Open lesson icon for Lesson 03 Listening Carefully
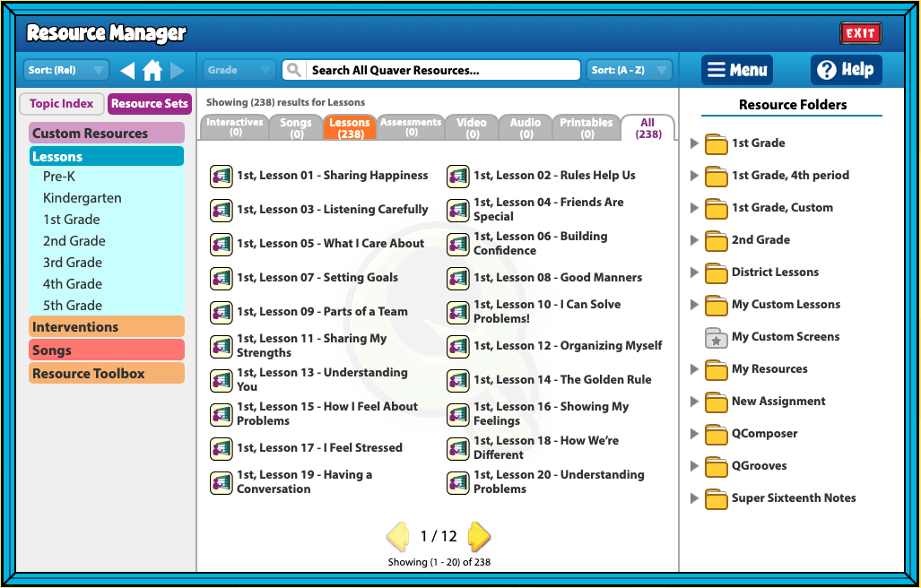Image resolution: width=921 pixels, height=588 pixels. point(221,210)
